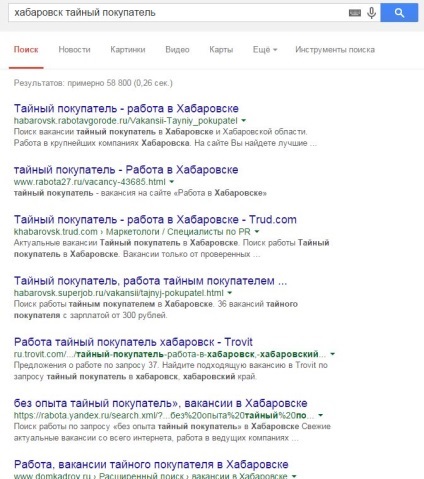
Task: Open the Ещё dropdown menu
Action: coord(265,50)
